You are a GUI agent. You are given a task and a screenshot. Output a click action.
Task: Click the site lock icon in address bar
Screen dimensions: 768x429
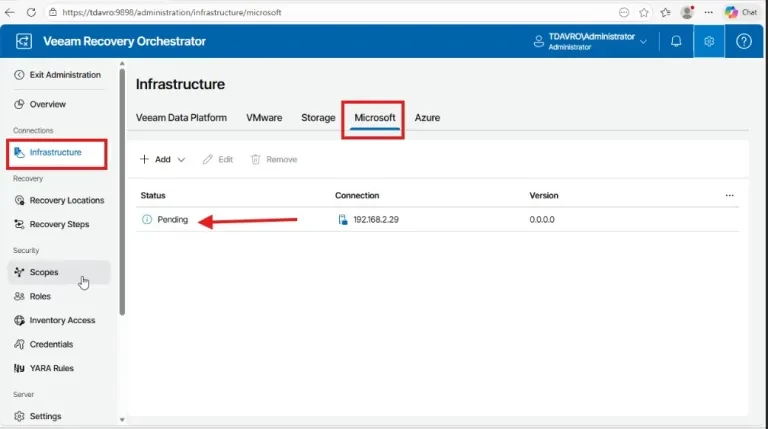coord(53,13)
